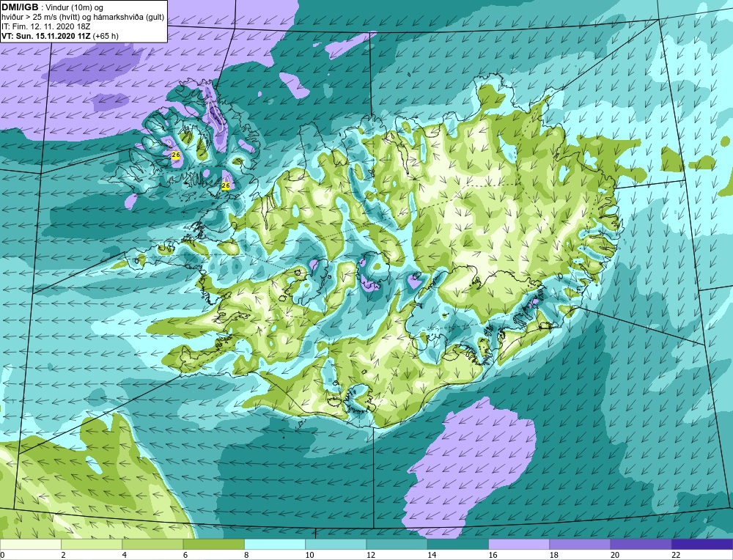Click the legend scale value 20
733x560 pixels.
[x=615, y=555]
